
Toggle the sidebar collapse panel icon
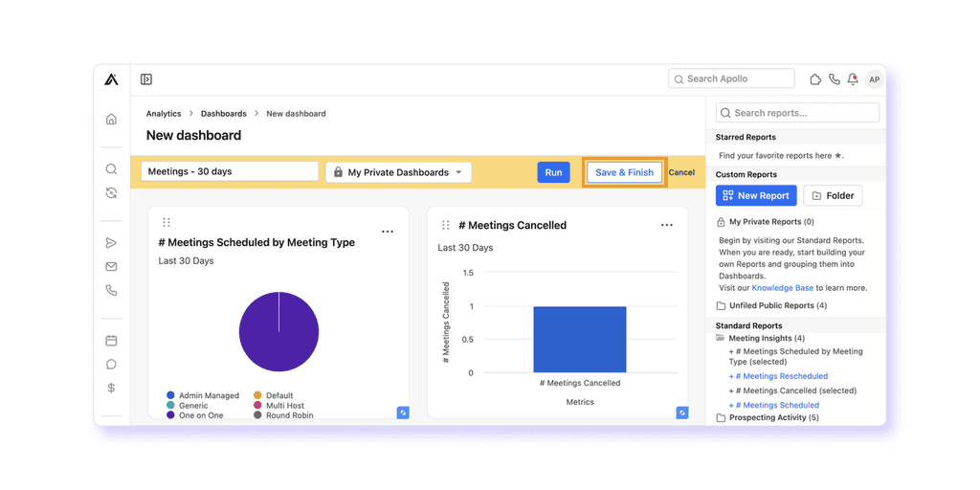coord(146,79)
